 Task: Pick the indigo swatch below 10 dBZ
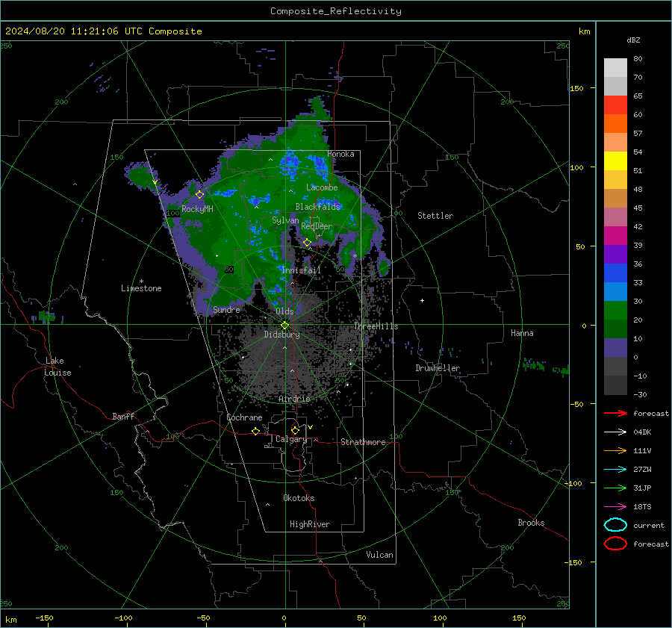(x=615, y=347)
